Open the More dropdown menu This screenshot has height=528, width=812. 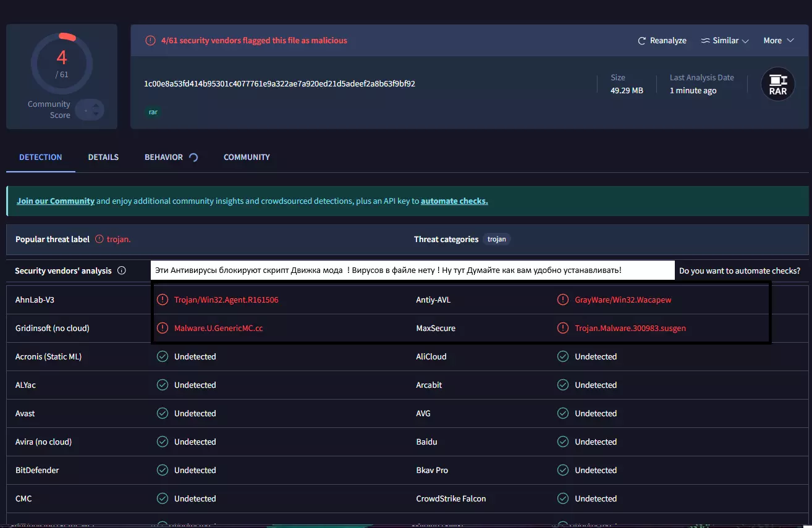pos(778,41)
